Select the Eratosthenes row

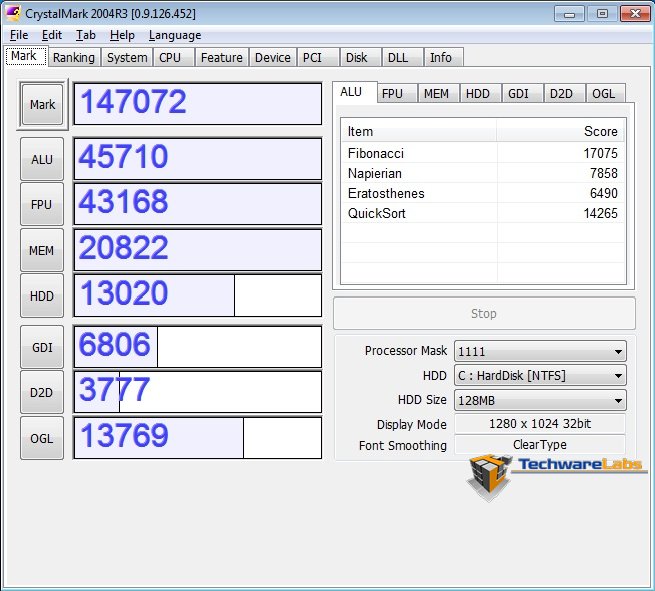(x=483, y=193)
